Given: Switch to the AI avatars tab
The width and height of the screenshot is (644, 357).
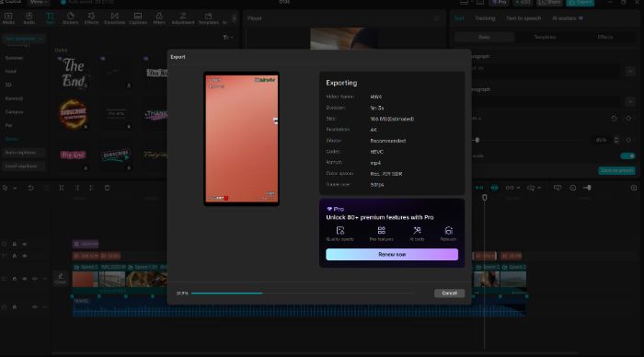Looking at the screenshot, I should point(568,18).
